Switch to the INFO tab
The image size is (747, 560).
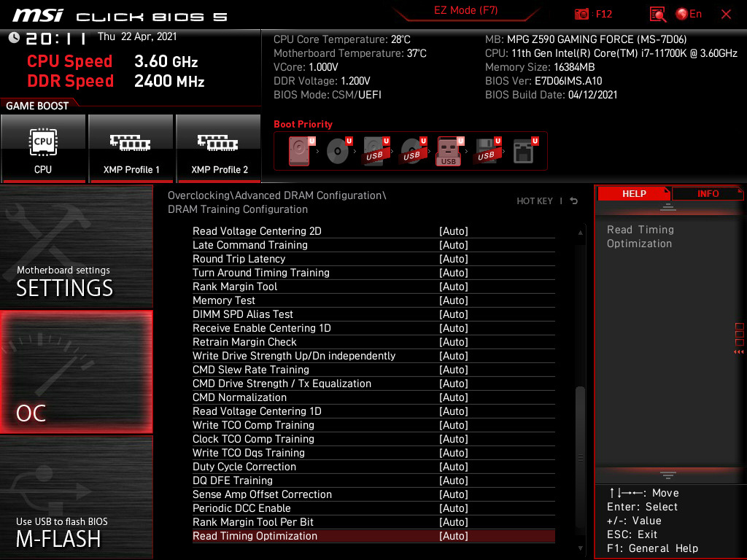click(708, 194)
